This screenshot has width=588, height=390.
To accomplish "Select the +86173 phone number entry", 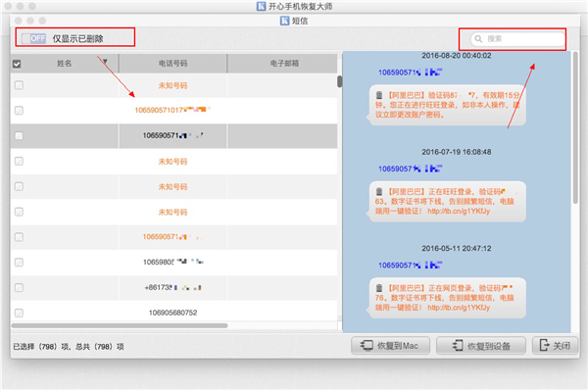I will point(172,288).
